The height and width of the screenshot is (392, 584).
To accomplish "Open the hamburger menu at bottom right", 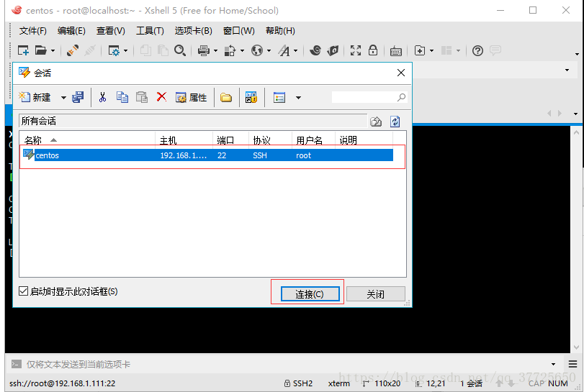I will click(572, 364).
